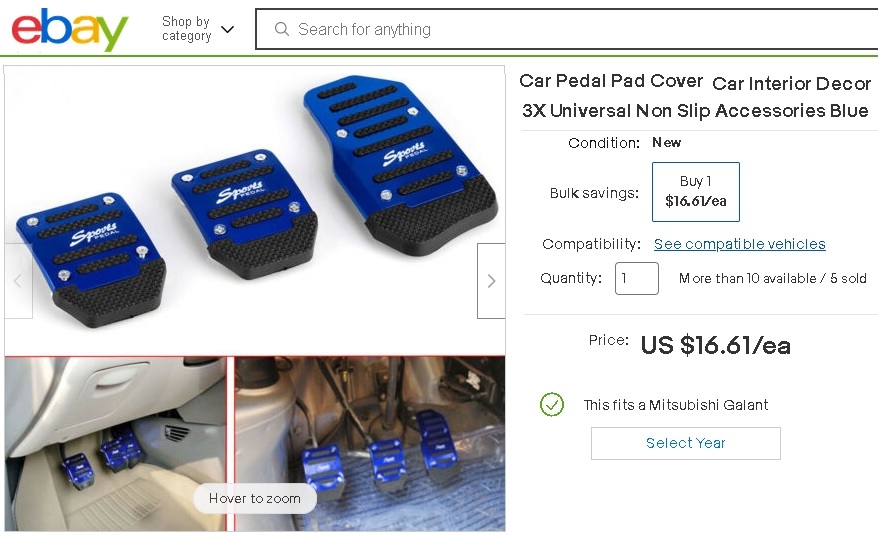Click the More than 10 available text

click(x=747, y=278)
